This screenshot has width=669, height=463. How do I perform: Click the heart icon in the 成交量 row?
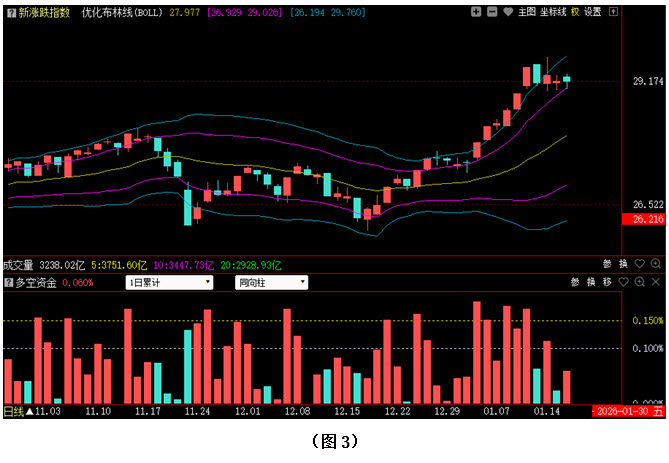coord(639,265)
